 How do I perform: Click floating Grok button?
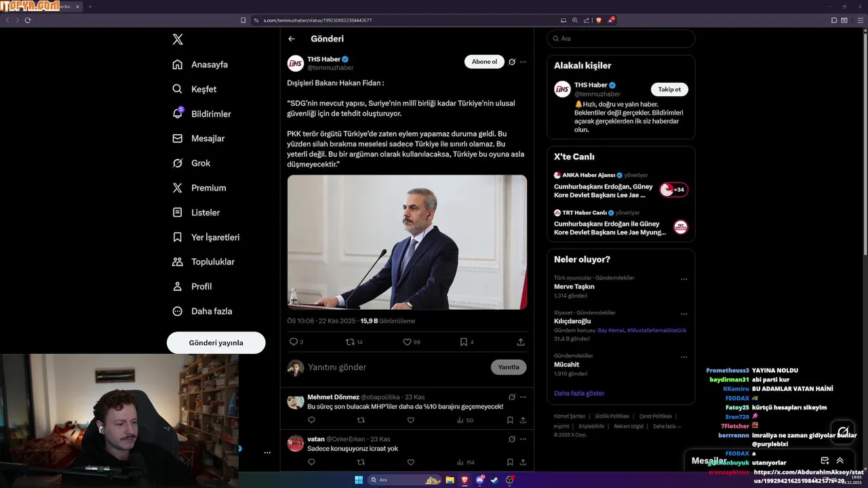[x=843, y=431]
